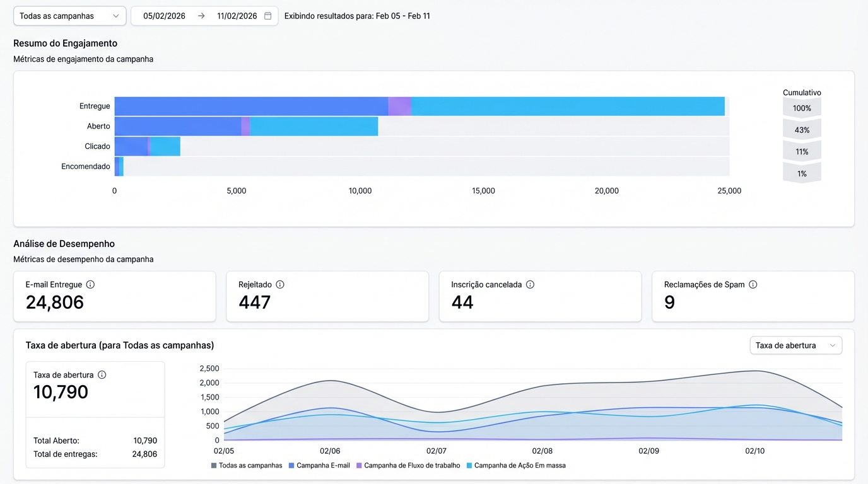Expand the Taxa de abertura metric selector
868x484 pixels.
tap(795, 345)
